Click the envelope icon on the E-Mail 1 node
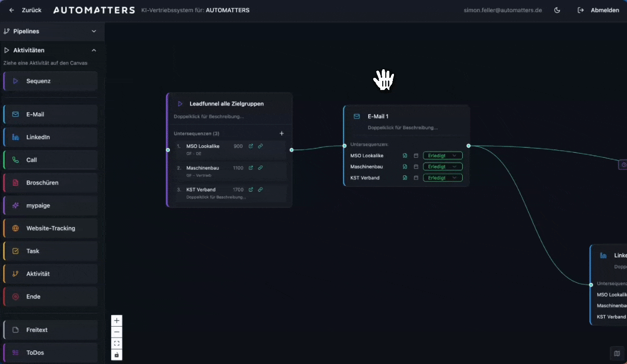The width and height of the screenshot is (627, 364). [x=356, y=116]
